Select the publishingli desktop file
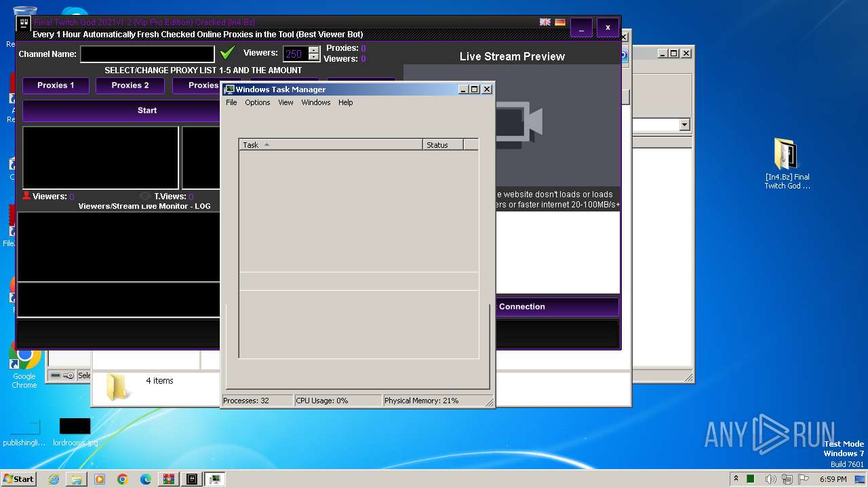Screen dimensions: 868x488 [x=24, y=432]
